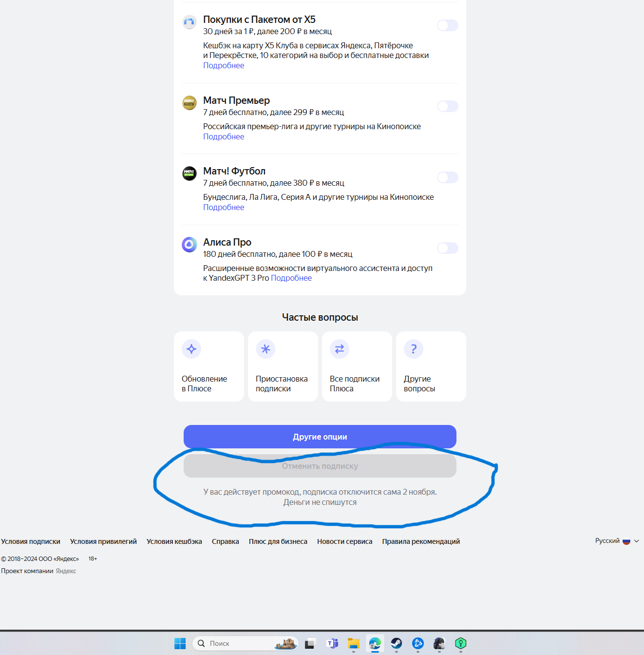Open Условия подписки footer link

[x=31, y=541]
